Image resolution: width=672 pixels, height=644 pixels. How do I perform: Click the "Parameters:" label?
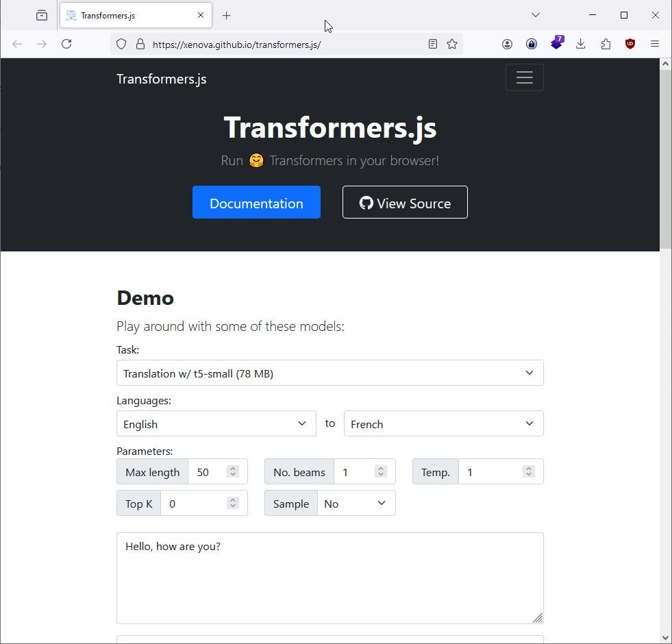point(145,451)
